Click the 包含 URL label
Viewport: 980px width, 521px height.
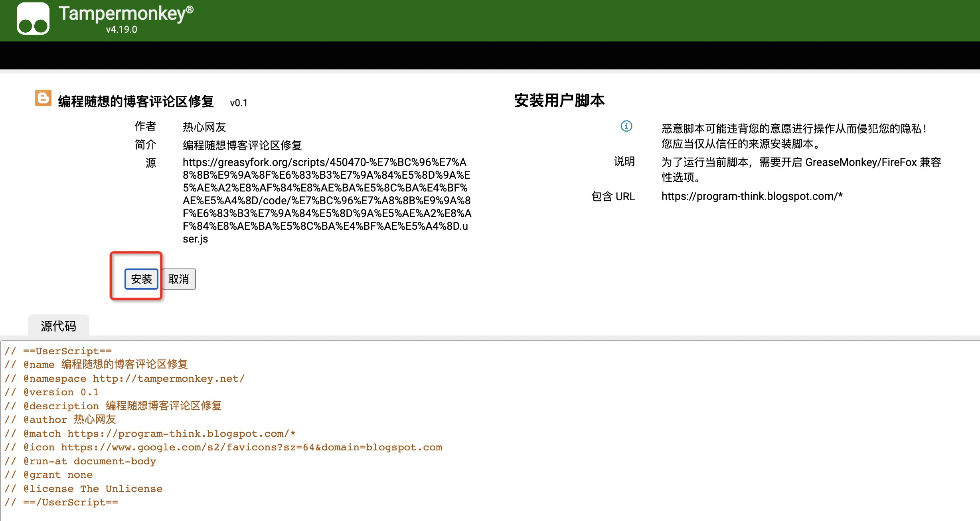coord(613,196)
